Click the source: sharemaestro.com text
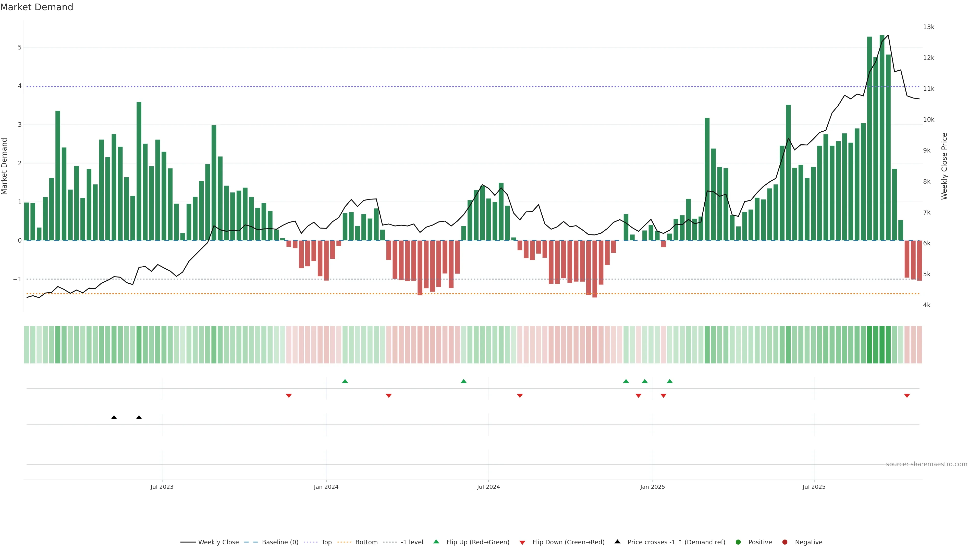This screenshot has height=551, width=980. coord(926,464)
